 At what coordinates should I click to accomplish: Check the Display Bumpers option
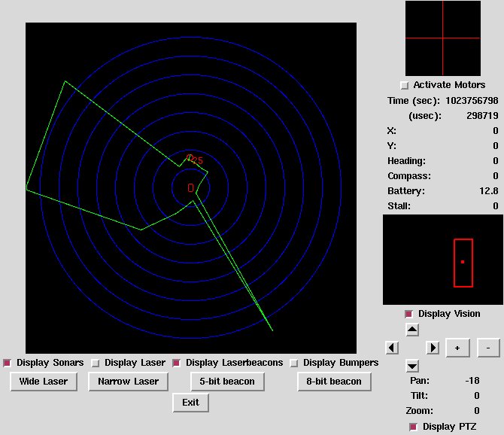294,363
